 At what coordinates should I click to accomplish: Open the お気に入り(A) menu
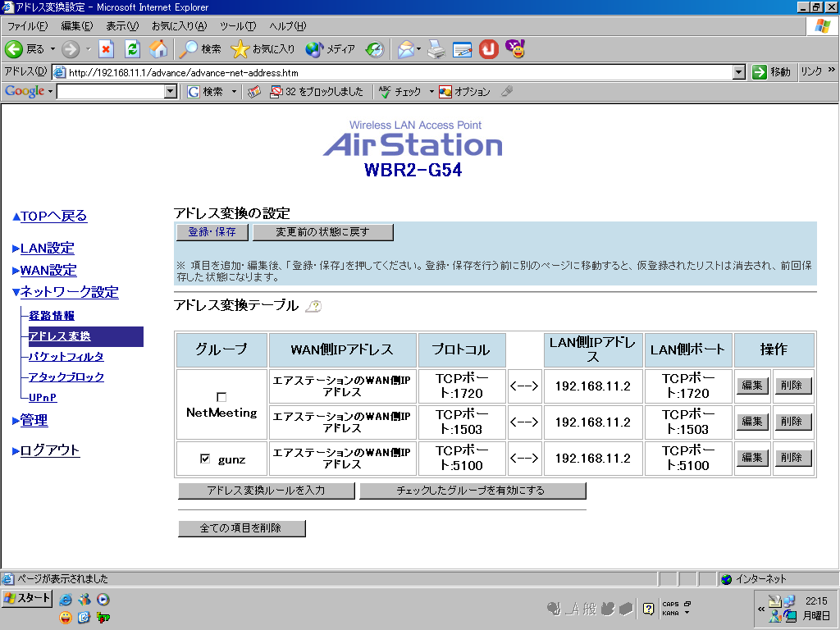pos(179,25)
